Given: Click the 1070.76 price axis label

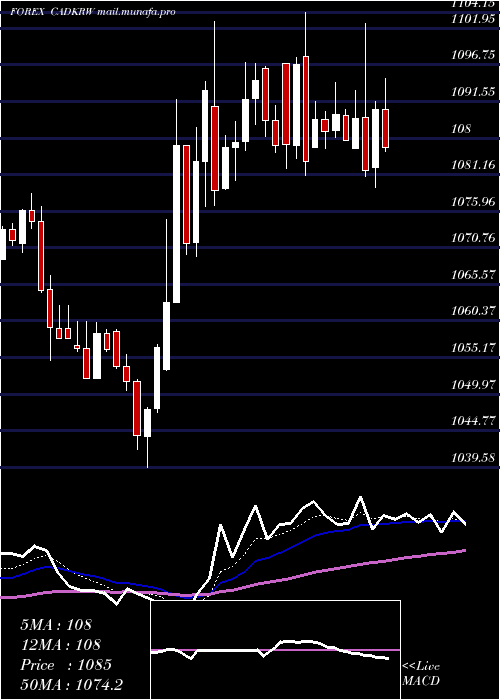Looking at the screenshot, I should pyautogui.click(x=473, y=238).
